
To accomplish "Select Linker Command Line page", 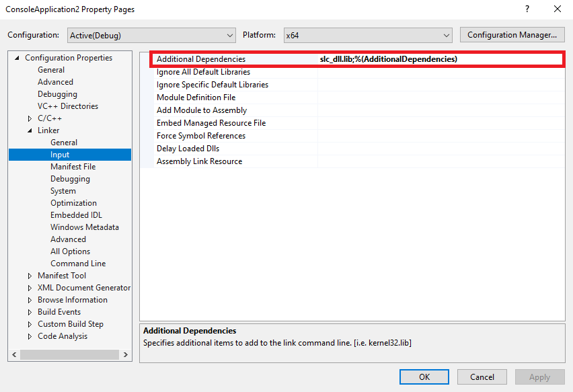I will 77,264.
